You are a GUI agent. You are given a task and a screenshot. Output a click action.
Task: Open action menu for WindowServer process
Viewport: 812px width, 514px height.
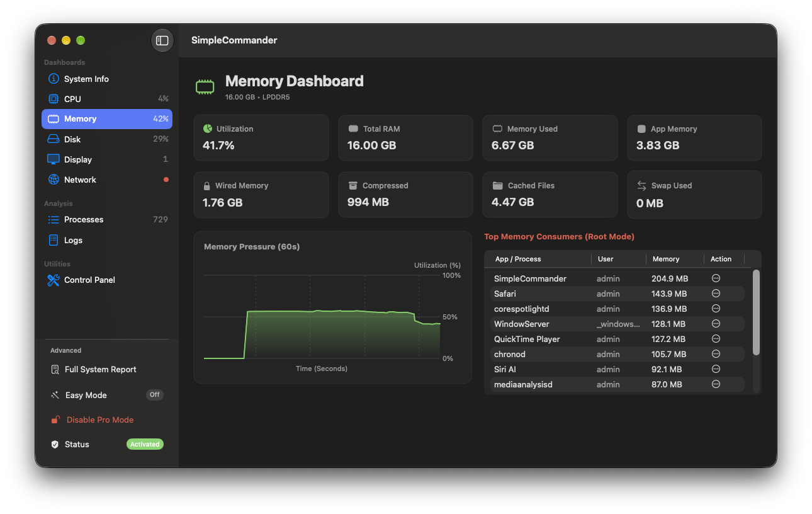716,324
